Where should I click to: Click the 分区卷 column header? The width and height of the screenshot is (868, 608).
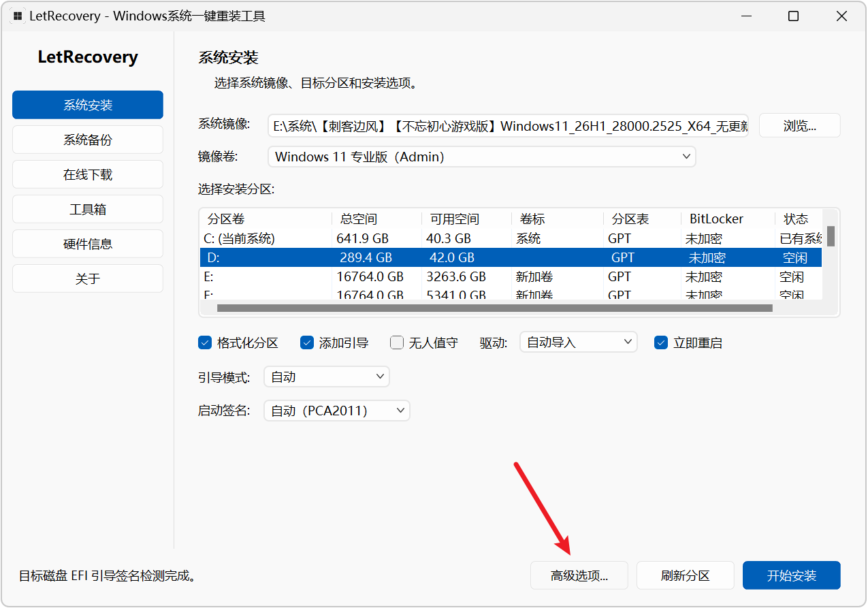[266, 219]
